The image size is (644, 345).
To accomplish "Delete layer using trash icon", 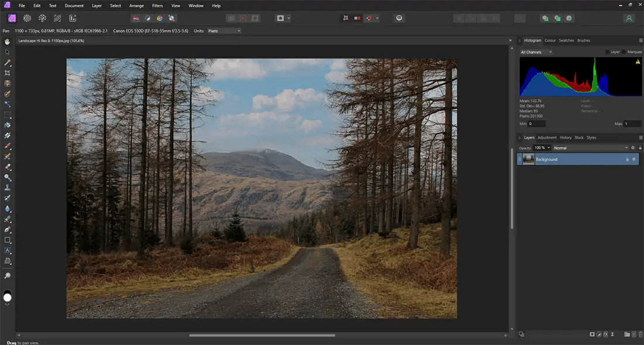I will click(640, 334).
